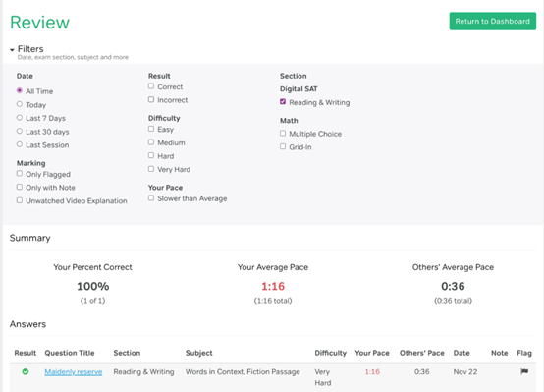Tick the Very Hard difficulty checkbox
This screenshot has width=544, height=392.
click(151, 169)
